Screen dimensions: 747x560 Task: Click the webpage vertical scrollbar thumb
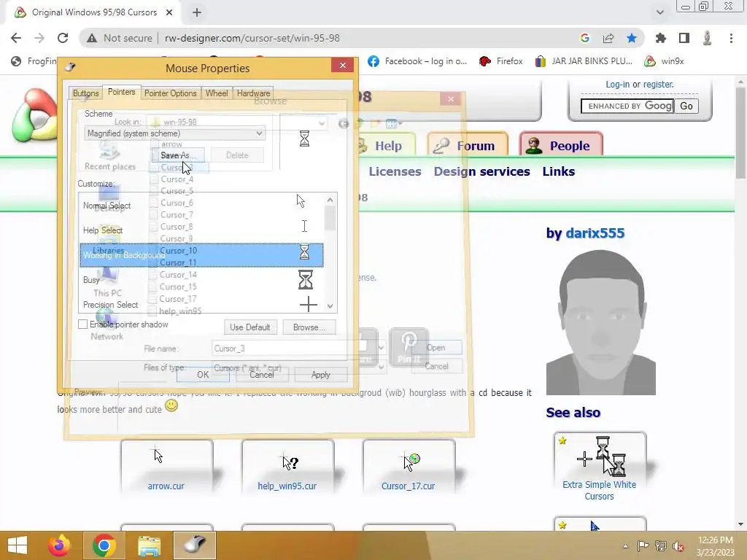[741, 133]
